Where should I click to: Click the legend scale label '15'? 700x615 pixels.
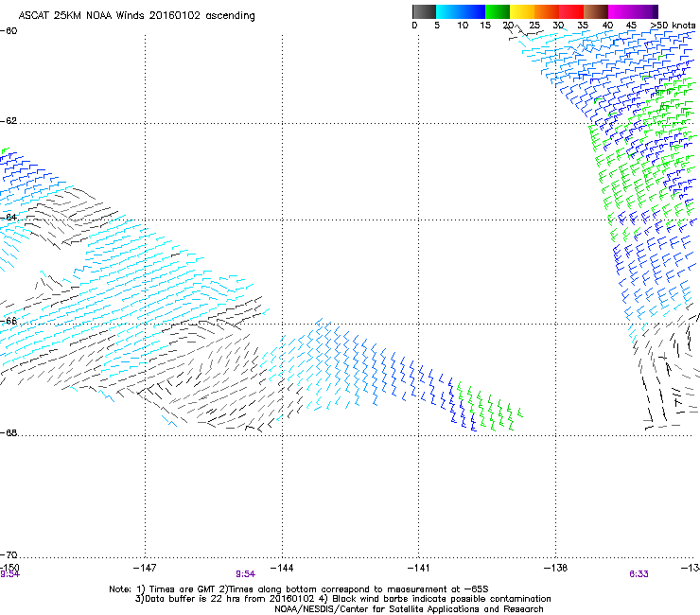(485, 25)
